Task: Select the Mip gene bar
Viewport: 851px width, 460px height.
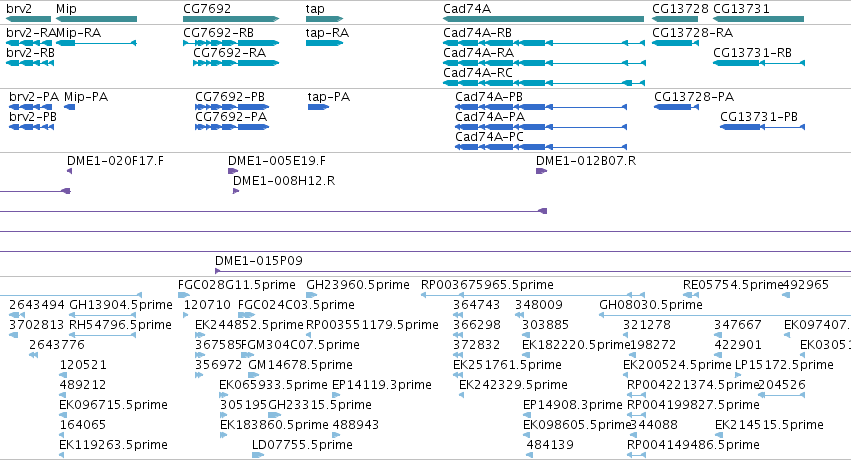Action: click(97, 19)
